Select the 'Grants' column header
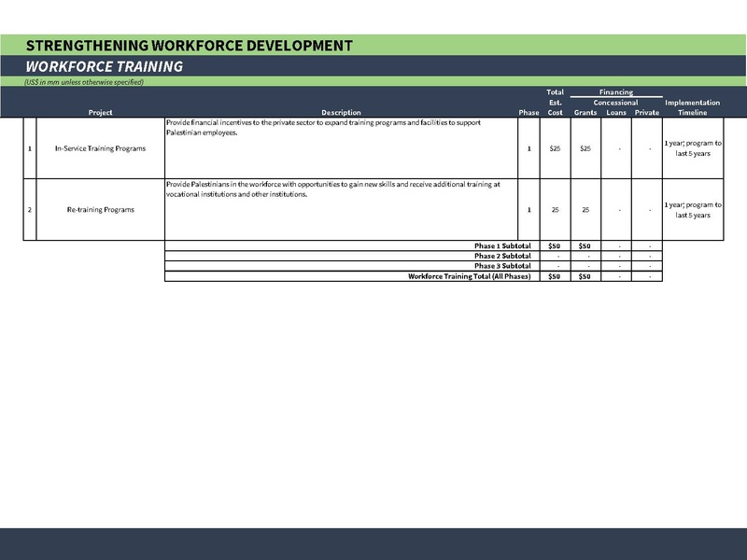The image size is (747, 560). pyautogui.click(x=585, y=112)
